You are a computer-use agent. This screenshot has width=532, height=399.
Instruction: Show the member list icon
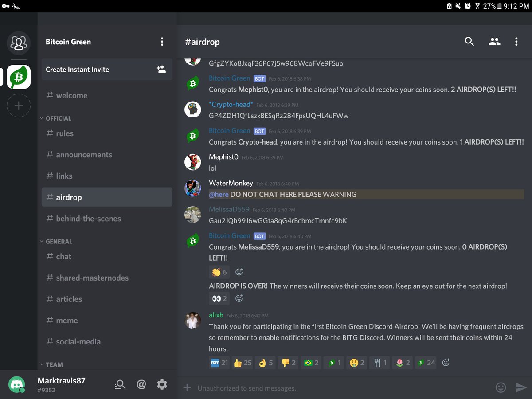click(x=494, y=42)
